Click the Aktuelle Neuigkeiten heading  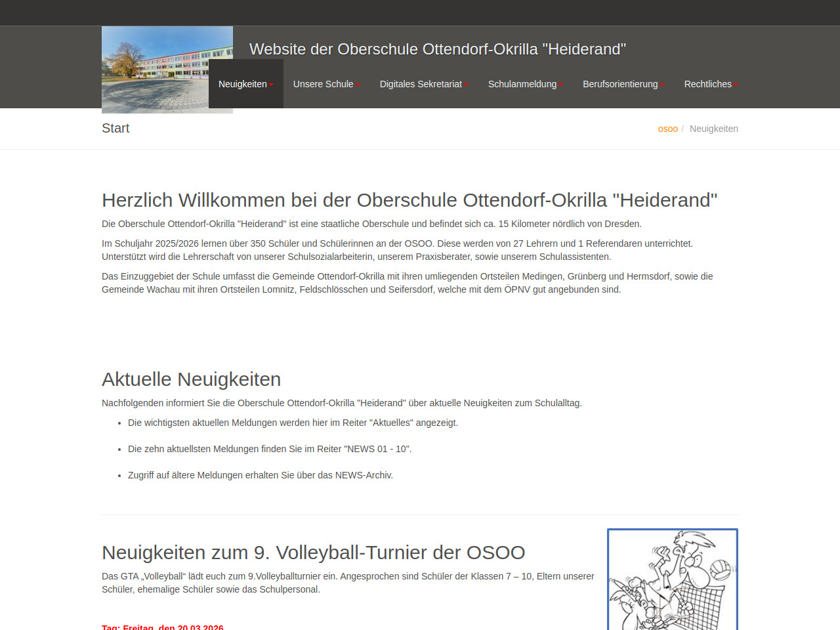tap(191, 379)
